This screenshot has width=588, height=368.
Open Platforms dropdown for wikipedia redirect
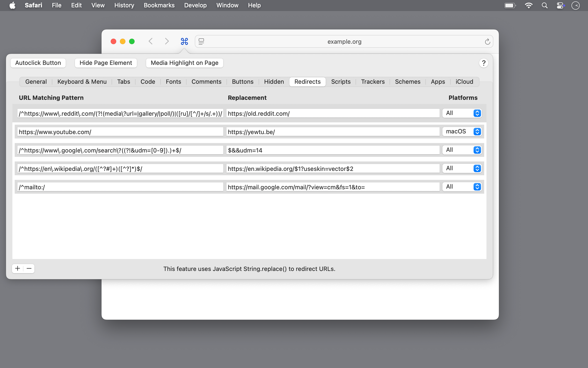click(462, 168)
